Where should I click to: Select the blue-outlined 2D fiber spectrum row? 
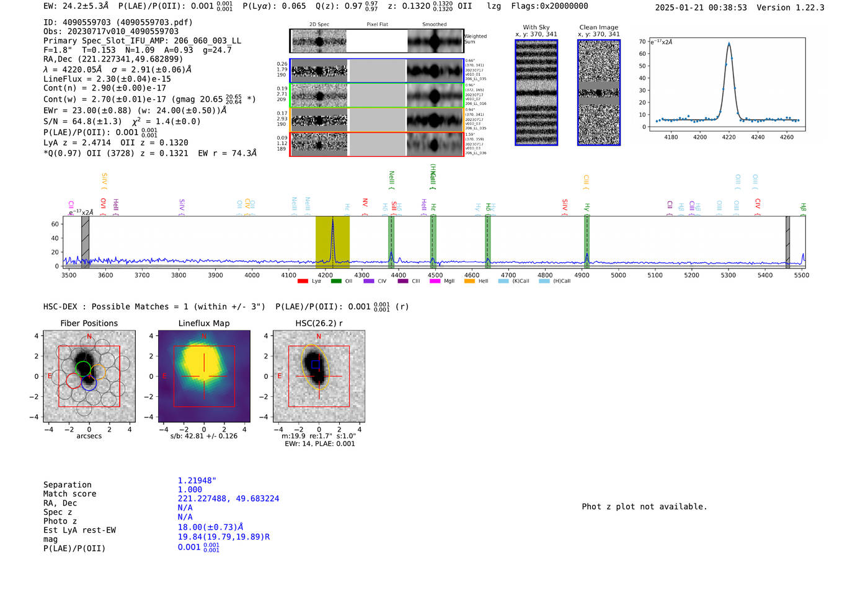coord(377,71)
